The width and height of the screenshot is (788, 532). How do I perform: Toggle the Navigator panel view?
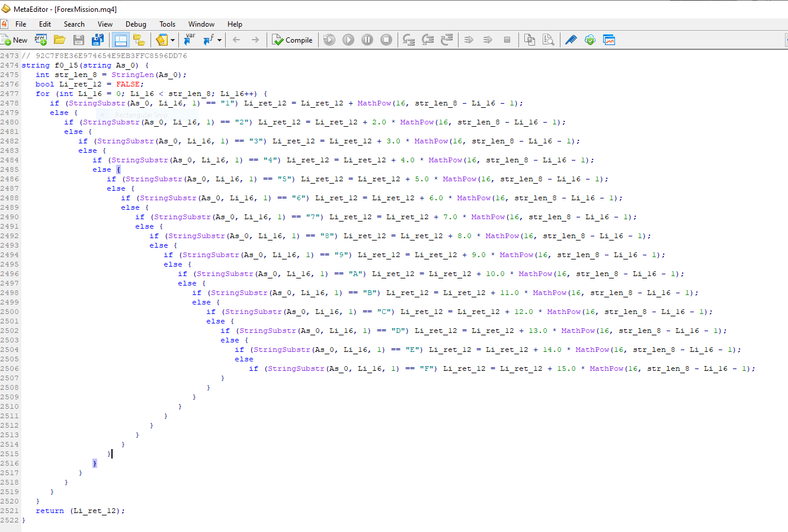pos(121,40)
